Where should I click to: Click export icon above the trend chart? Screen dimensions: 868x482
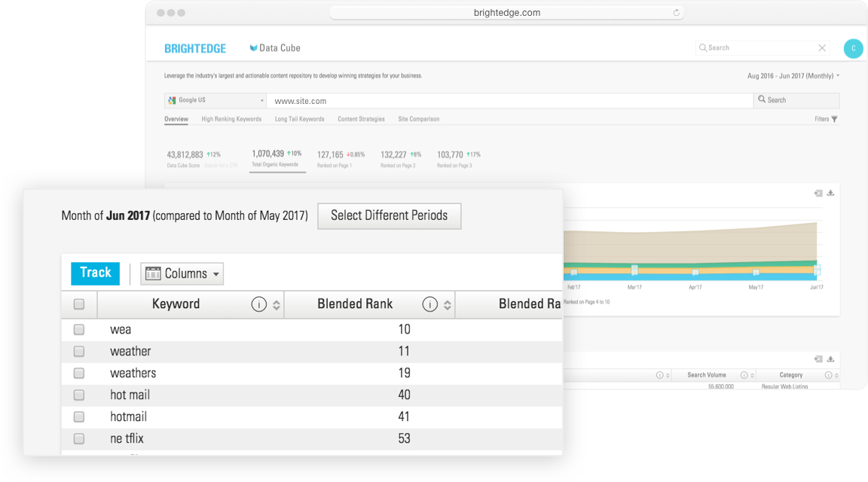tap(818, 193)
